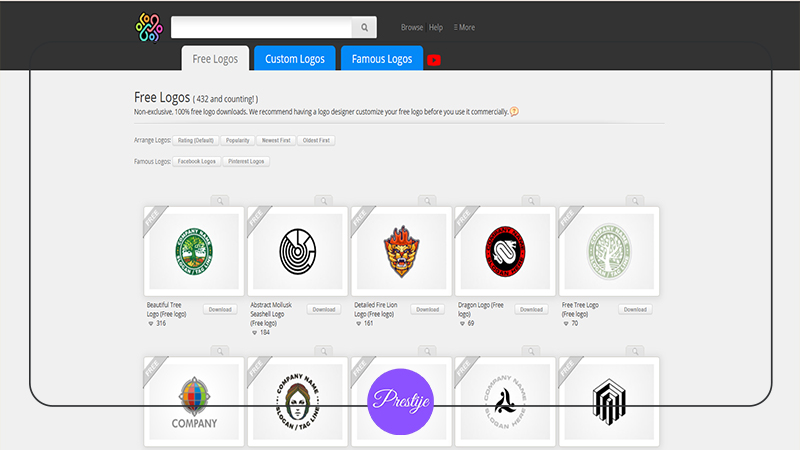The image size is (800, 450).
Task: Click the heart icon beside 70
Action: (x=566, y=323)
